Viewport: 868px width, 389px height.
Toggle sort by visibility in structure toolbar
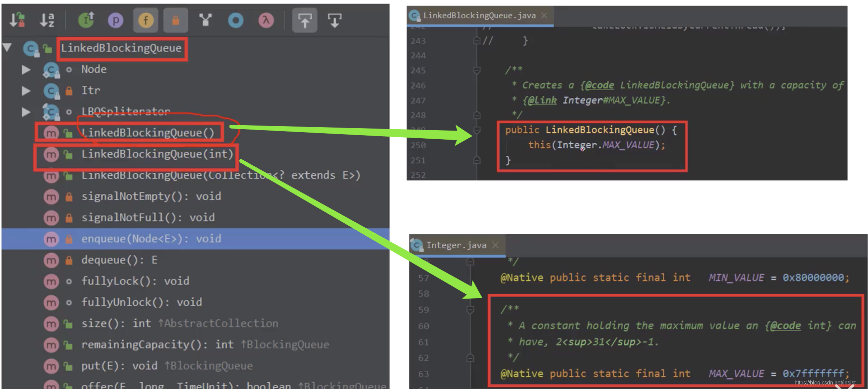coord(17,20)
